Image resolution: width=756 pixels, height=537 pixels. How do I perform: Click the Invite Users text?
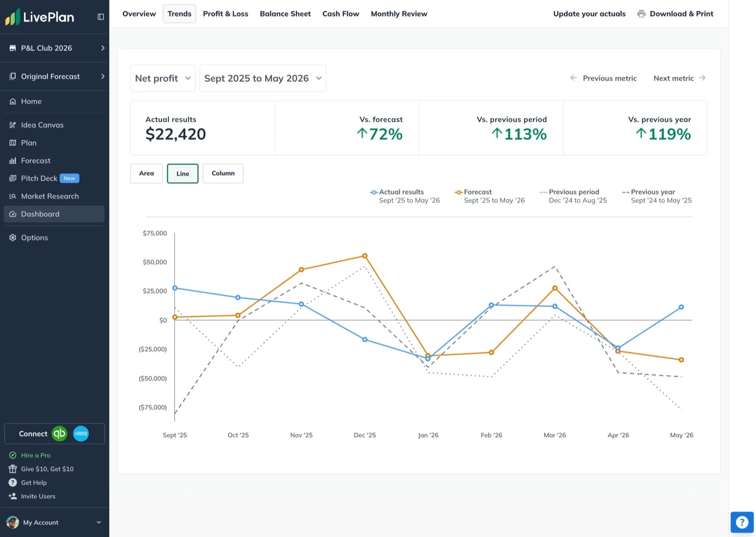point(38,496)
